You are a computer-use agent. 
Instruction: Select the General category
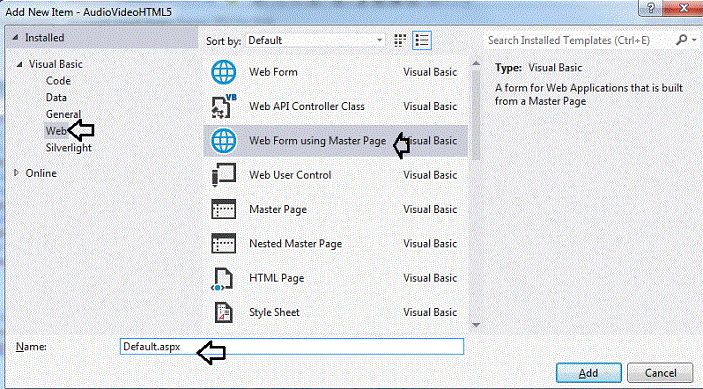point(63,114)
